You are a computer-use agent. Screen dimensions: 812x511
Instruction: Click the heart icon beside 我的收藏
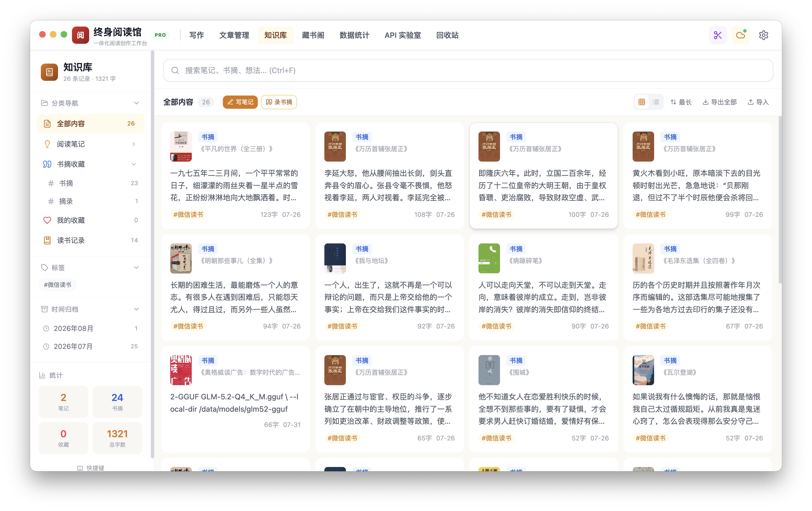click(47, 220)
